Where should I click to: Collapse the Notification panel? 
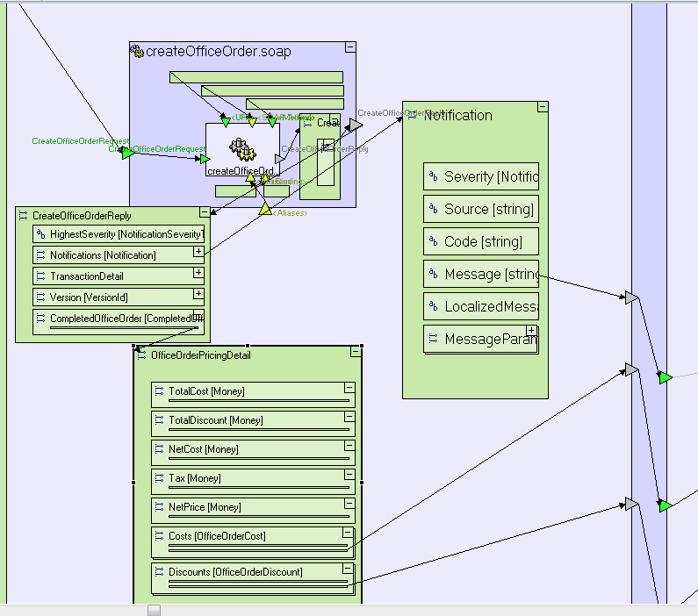(542, 107)
